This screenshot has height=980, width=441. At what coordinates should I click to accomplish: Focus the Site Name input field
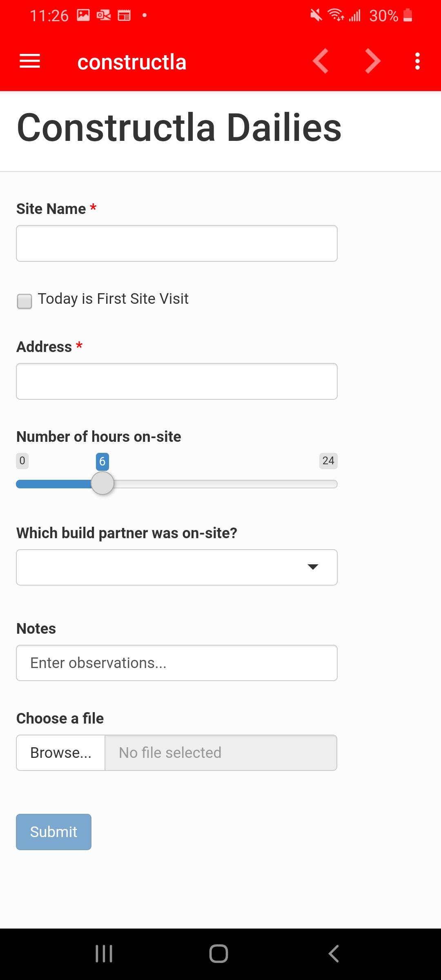coord(177,243)
